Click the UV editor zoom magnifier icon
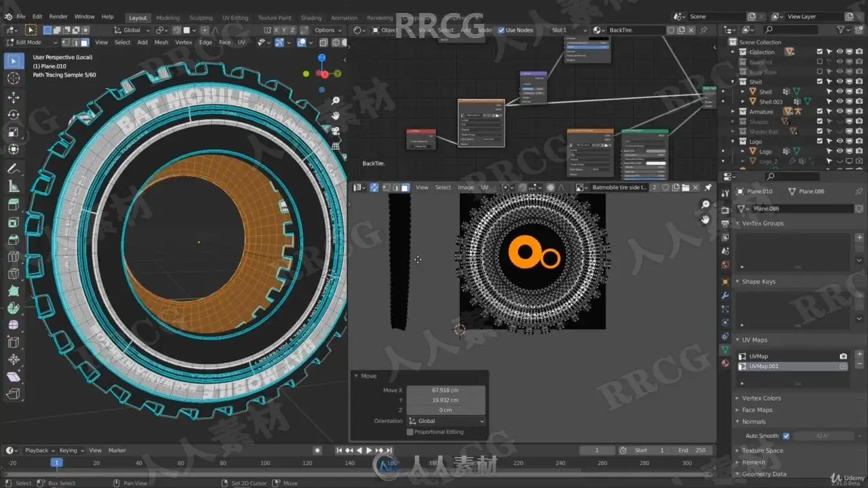The width and height of the screenshot is (868, 488). 705,205
